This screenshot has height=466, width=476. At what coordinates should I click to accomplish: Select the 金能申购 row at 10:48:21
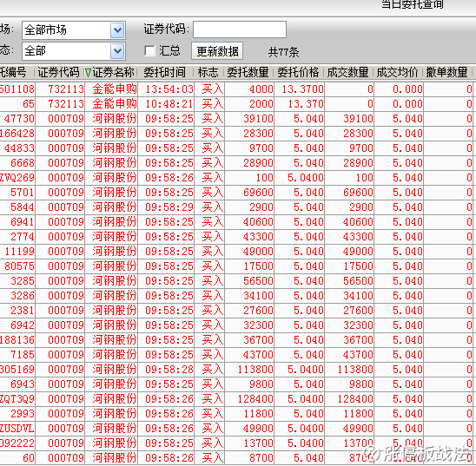[x=237, y=104]
